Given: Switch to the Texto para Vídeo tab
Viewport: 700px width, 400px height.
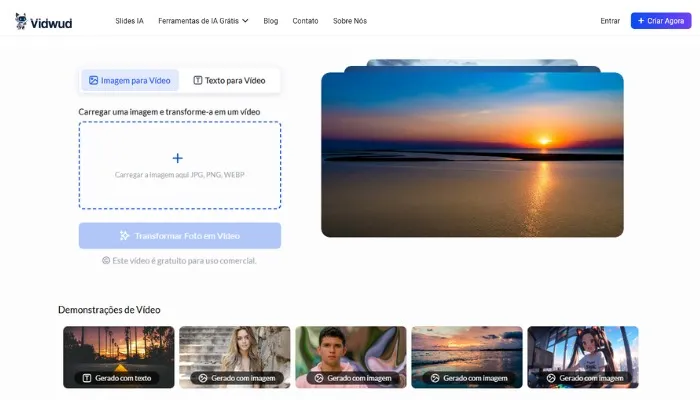Looking at the screenshot, I should coord(229,80).
